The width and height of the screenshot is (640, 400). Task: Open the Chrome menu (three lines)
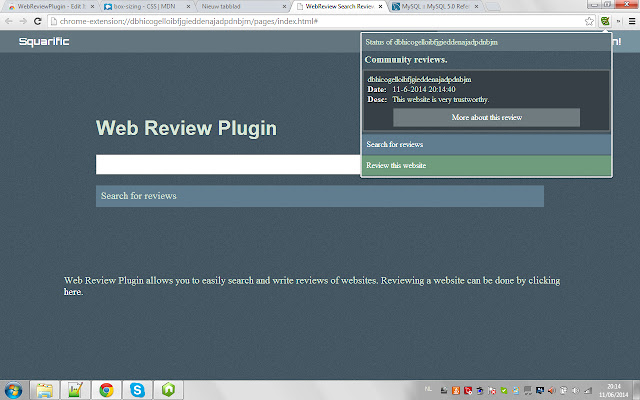click(x=632, y=21)
